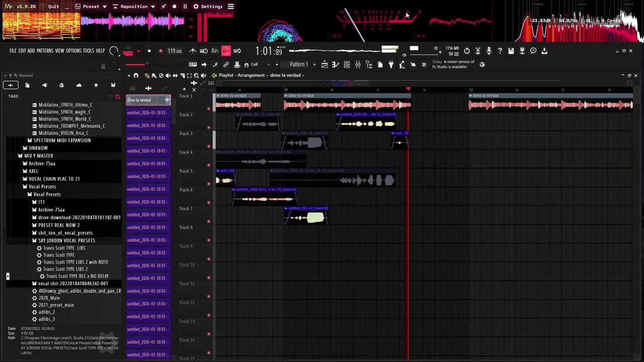Select browser speaker sounds tab icon

[44, 85]
